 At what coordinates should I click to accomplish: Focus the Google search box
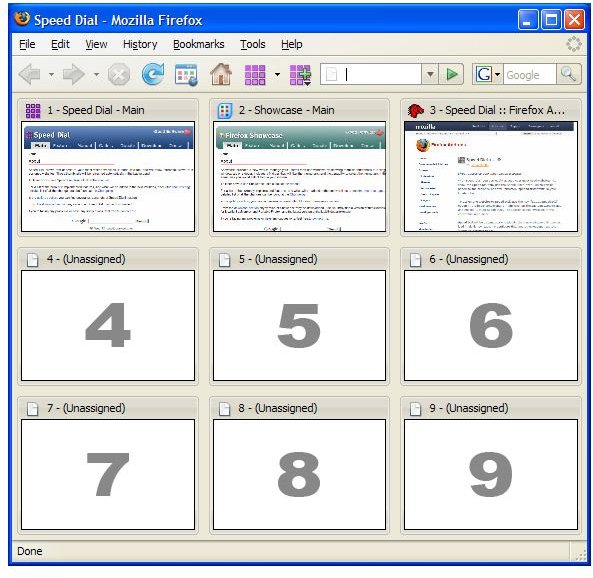(529, 74)
